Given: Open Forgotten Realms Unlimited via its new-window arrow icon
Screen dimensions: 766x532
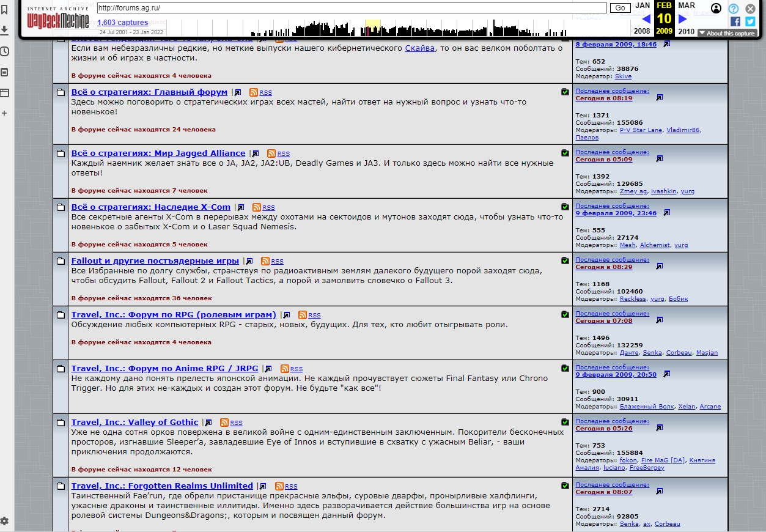Looking at the screenshot, I should [263, 487].
